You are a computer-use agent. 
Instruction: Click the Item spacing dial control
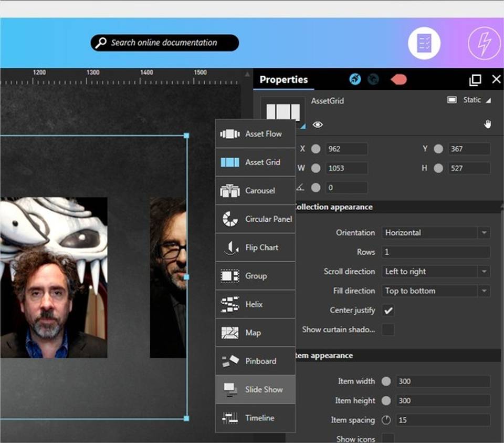pos(386,420)
